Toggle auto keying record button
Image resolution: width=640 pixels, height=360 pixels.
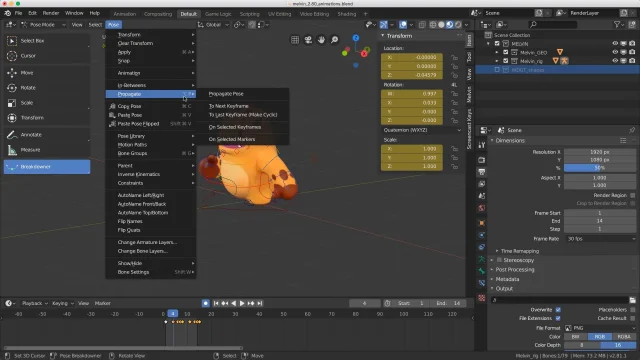(205, 303)
